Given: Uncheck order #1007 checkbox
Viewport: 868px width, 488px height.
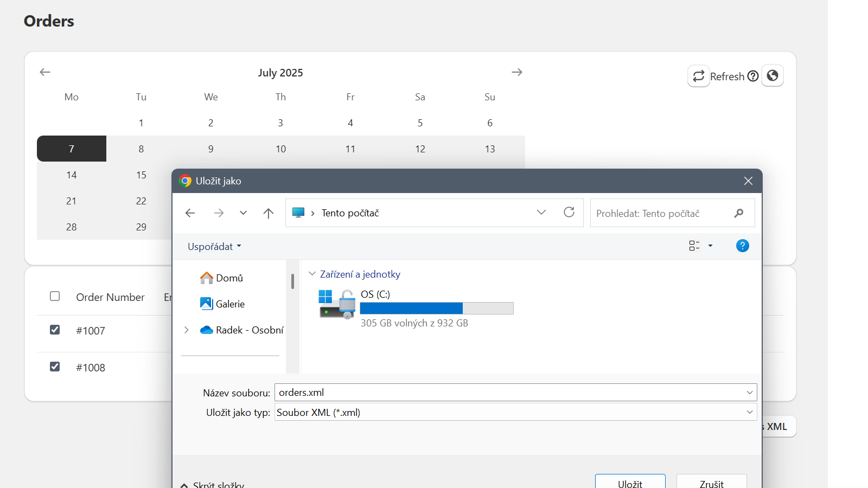Looking at the screenshot, I should [55, 330].
